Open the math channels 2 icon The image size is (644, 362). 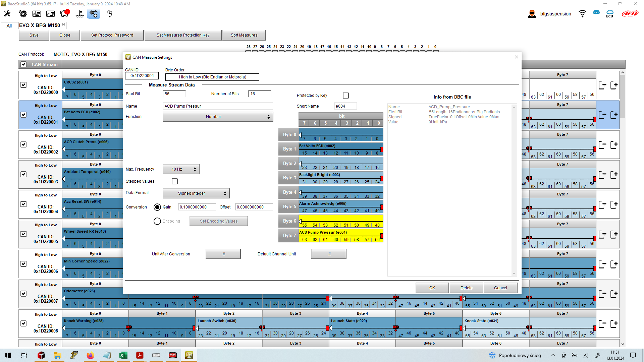[x=37, y=14]
